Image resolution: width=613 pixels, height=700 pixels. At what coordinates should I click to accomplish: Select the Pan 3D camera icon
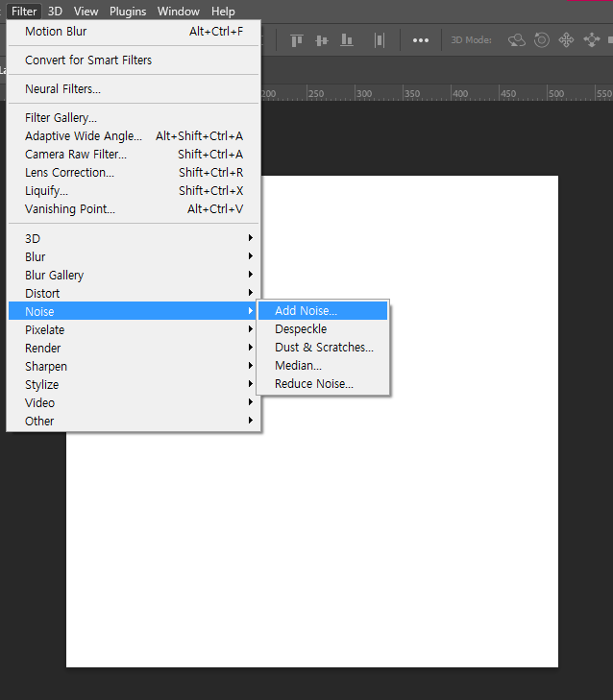click(x=566, y=40)
